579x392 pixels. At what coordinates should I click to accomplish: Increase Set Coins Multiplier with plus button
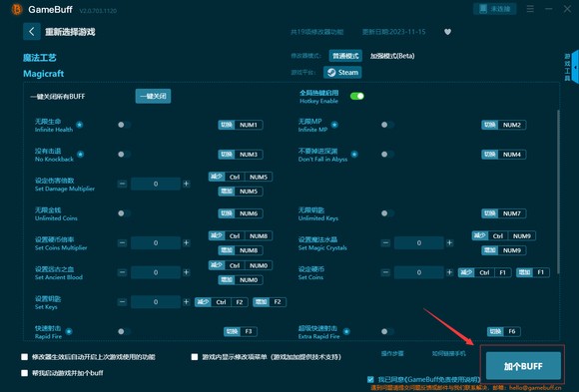(x=186, y=242)
